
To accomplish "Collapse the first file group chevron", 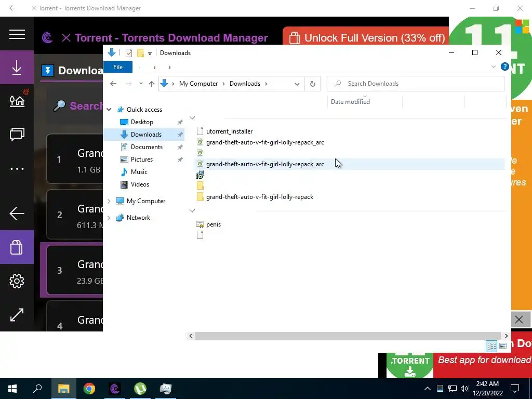I will (x=192, y=118).
